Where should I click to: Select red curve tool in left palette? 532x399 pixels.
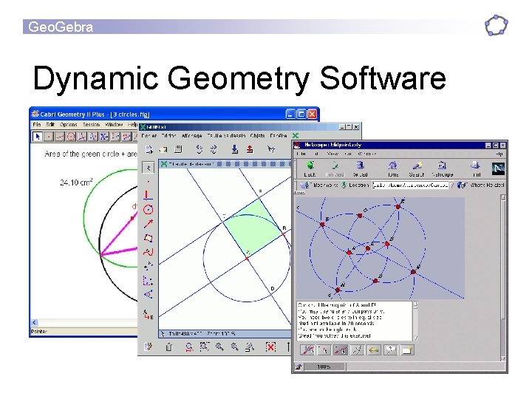point(149,252)
